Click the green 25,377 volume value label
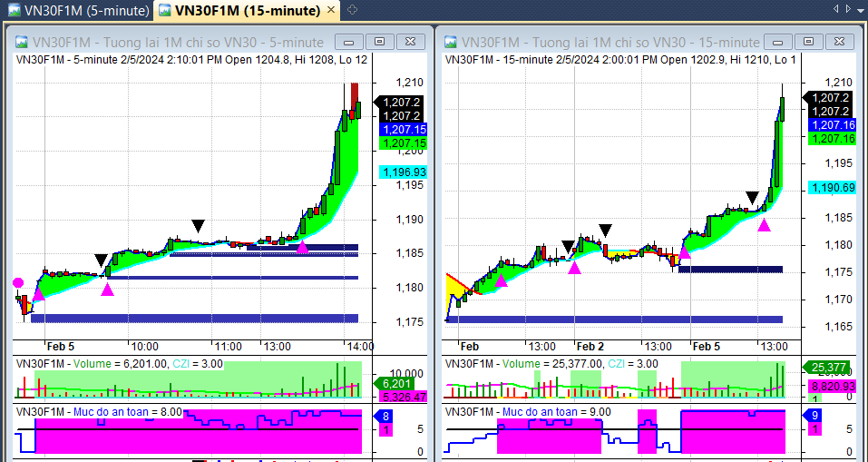Screen dimensions: 868x462 point(827,368)
